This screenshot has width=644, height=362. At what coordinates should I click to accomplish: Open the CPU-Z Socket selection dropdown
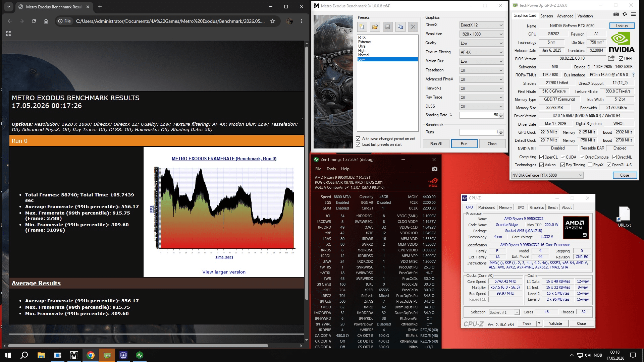504,312
